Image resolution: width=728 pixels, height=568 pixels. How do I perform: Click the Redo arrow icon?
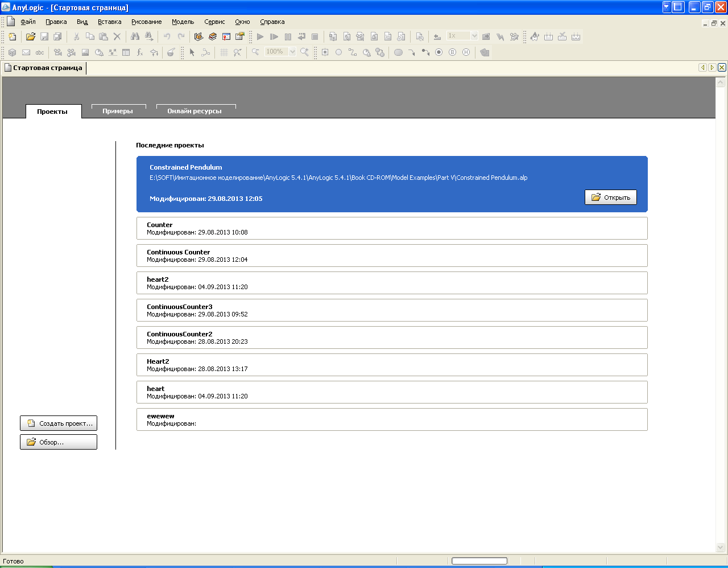(181, 36)
